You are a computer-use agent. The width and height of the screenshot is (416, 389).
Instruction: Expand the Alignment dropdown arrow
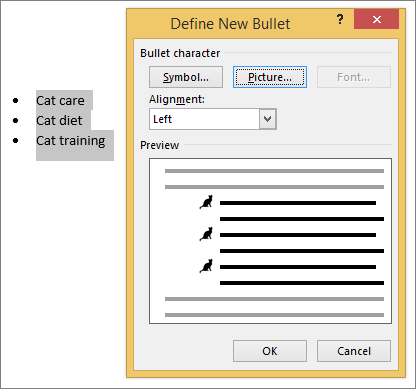268,119
